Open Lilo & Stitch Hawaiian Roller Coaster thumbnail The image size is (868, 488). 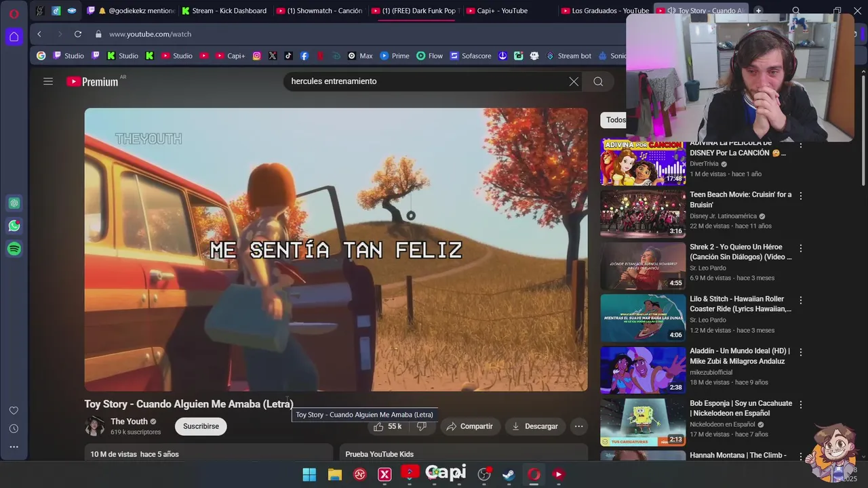coord(643,318)
